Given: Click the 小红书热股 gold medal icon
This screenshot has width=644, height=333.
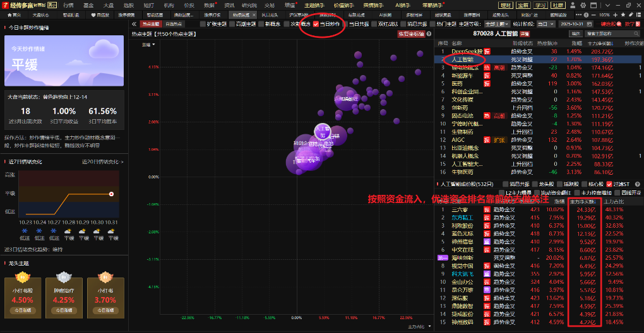Looking at the screenshot, I should (x=23, y=277).
